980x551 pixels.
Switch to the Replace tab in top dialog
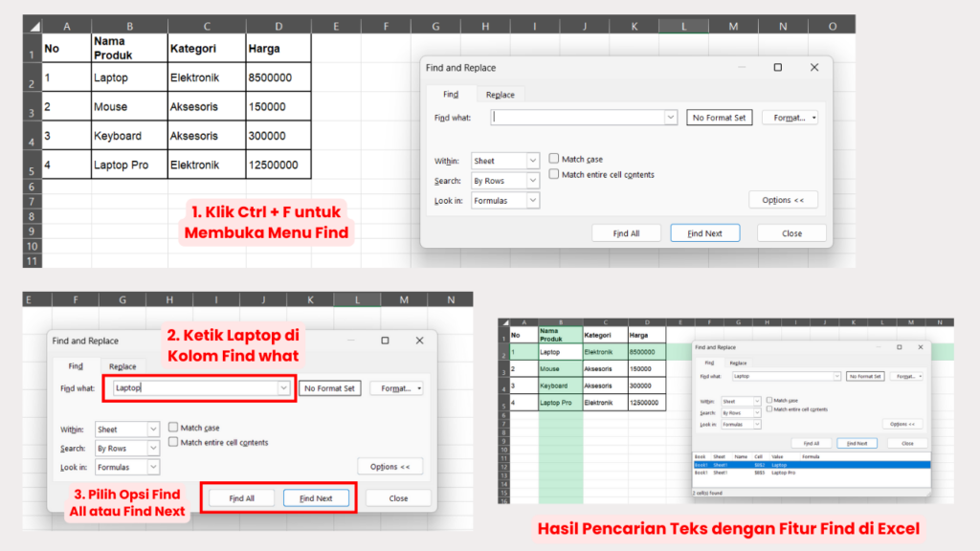(501, 94)
